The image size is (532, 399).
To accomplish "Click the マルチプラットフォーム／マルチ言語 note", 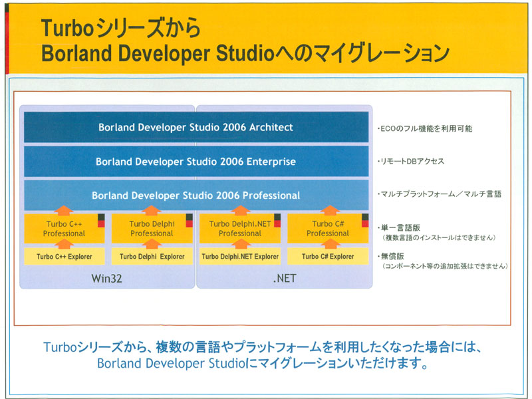I will point(440,194).
